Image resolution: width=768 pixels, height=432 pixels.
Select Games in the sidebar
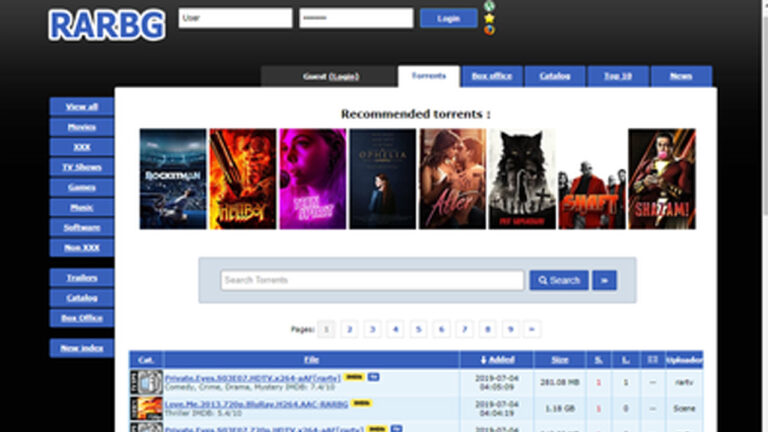coord(82,187)
